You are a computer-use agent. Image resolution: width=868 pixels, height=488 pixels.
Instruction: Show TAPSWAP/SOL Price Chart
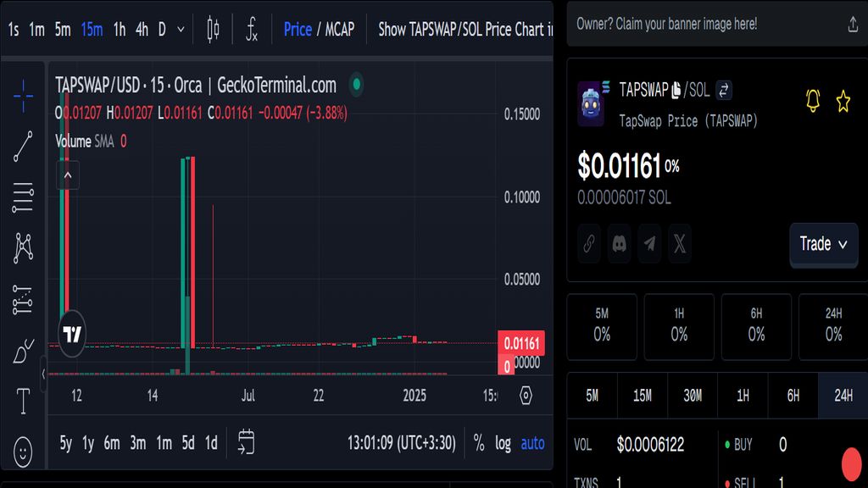pyautogui.click(x=465, y=30)
